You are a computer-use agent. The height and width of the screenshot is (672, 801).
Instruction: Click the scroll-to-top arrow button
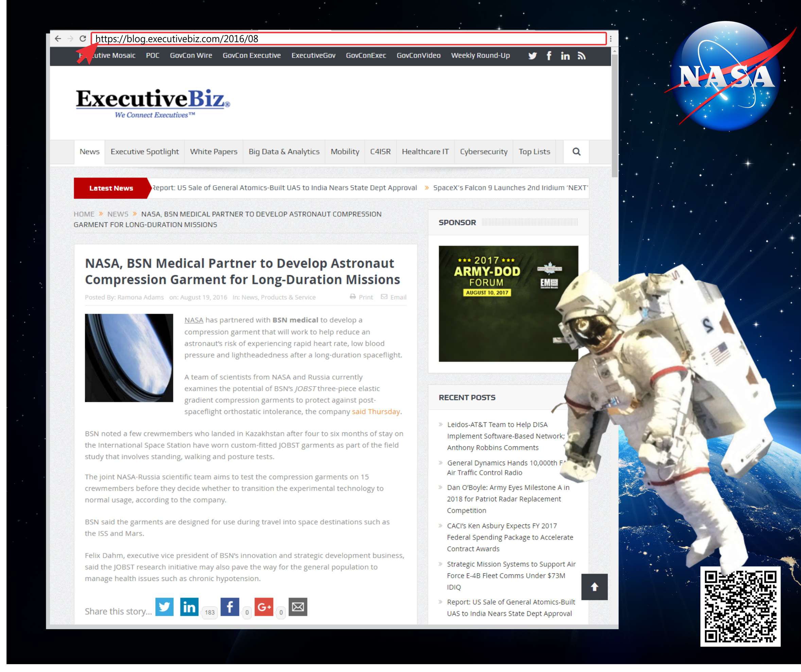point(595,587)
